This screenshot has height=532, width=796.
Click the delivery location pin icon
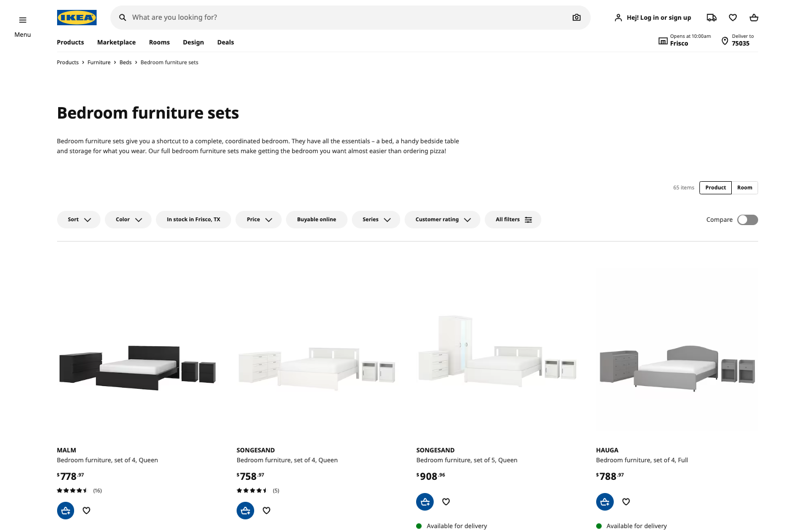point(725,41)
